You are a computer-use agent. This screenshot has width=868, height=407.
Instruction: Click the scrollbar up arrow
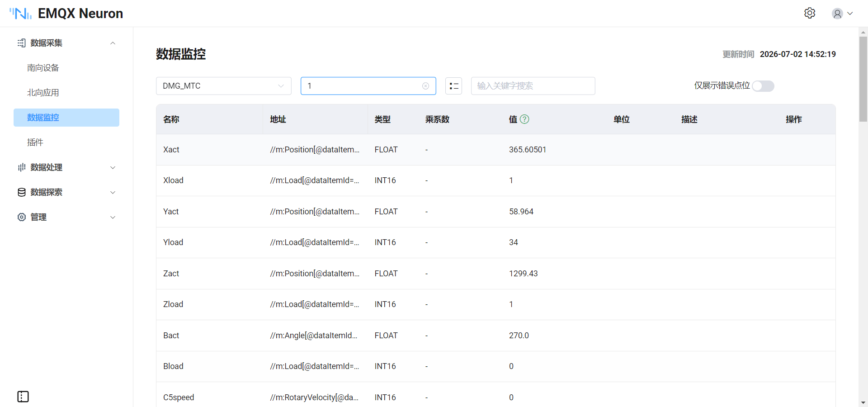tap(863, 32)
